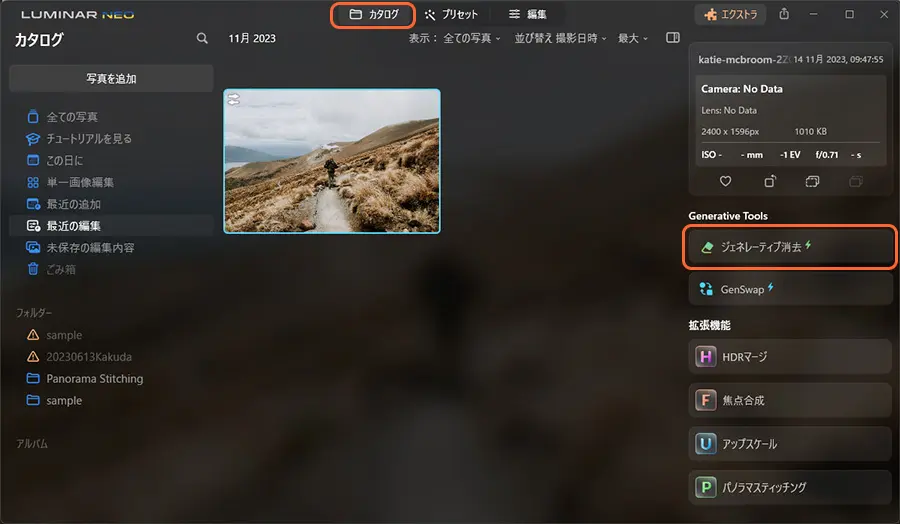Minimize the Luminar Neo window
This screenshot has height=524, width=900.
[x=813, y=14]
